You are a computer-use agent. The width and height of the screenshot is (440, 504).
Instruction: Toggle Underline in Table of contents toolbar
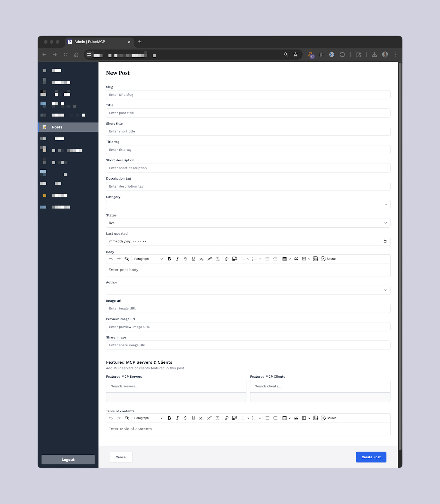point(194,418)
